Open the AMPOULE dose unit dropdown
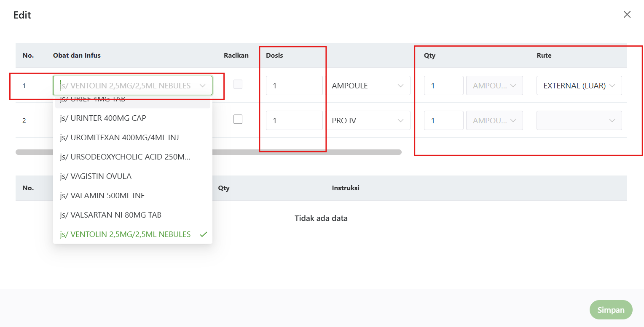The height and width of the screenshot is (327, 644). click(x=368, y=86)
